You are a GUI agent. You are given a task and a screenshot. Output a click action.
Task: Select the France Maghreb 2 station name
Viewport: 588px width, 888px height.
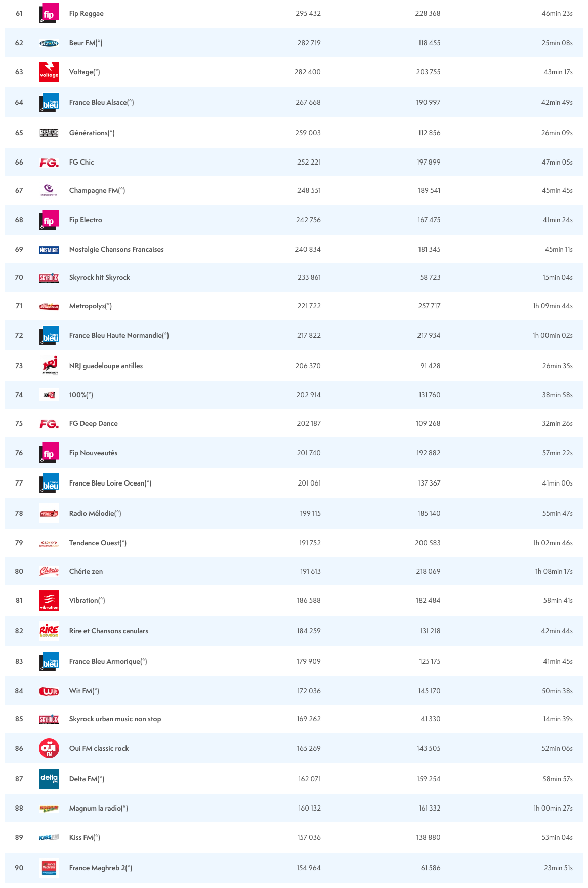coord(100,868)
